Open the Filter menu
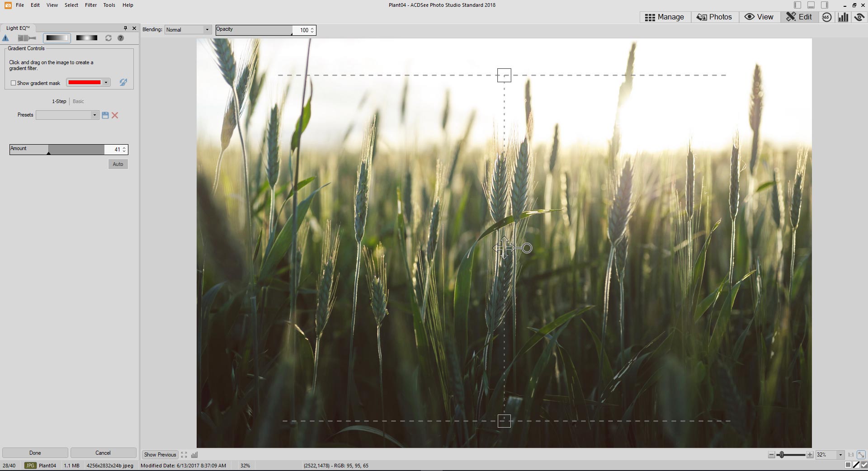This screenshot has height=471, width=868. point(91,5)
